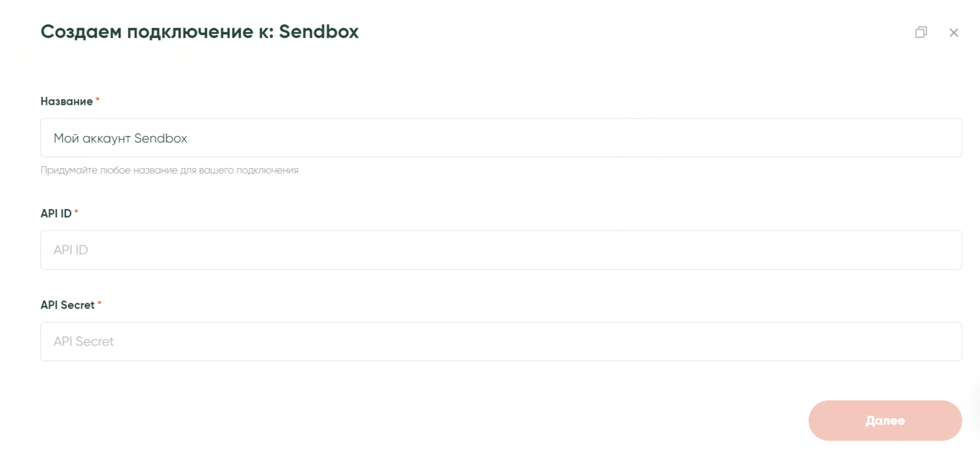Click the API ID field label

56,214
